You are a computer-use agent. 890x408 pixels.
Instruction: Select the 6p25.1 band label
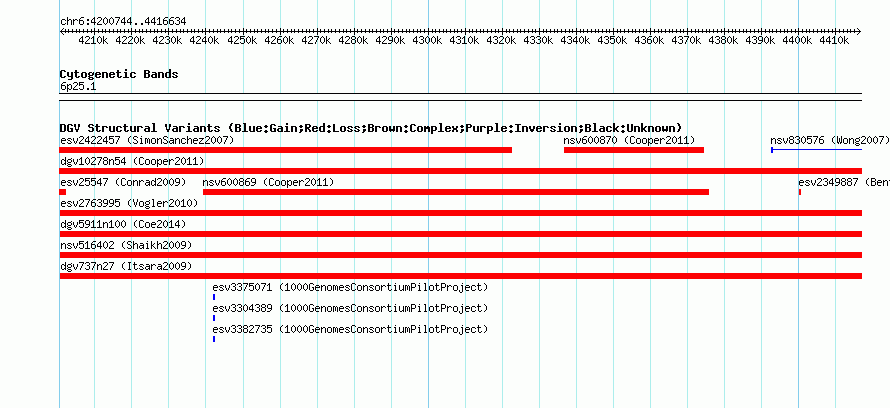tap(78, 86)
